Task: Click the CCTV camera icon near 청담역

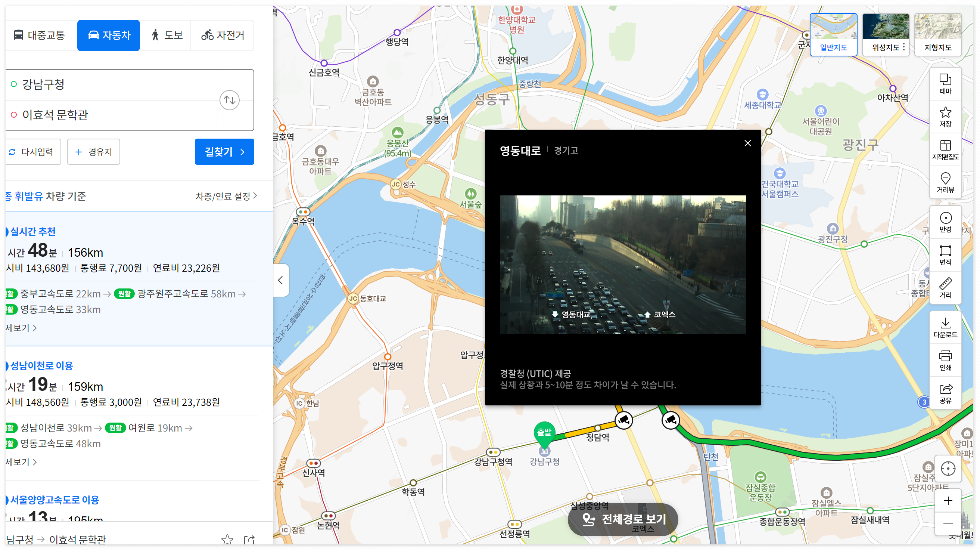Action: [x=623, y=420]
